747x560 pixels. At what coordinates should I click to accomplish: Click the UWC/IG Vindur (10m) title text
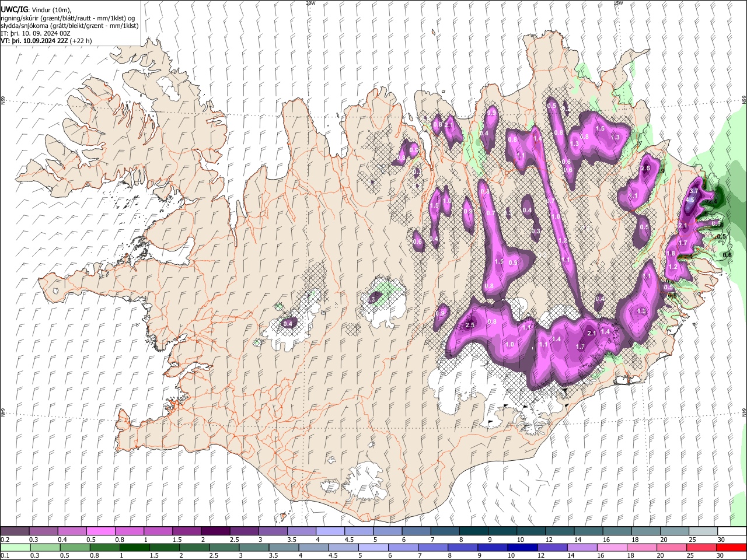coord(36,10)
